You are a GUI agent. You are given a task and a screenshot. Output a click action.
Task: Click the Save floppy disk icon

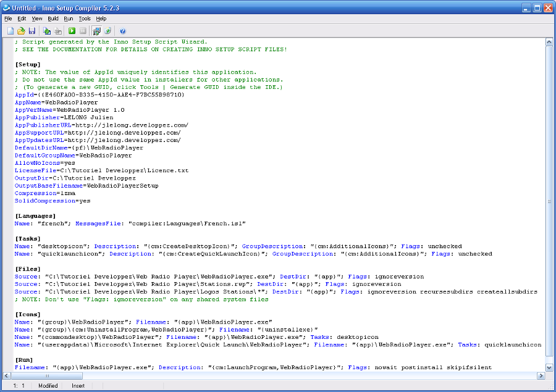[x=32, y=31]
